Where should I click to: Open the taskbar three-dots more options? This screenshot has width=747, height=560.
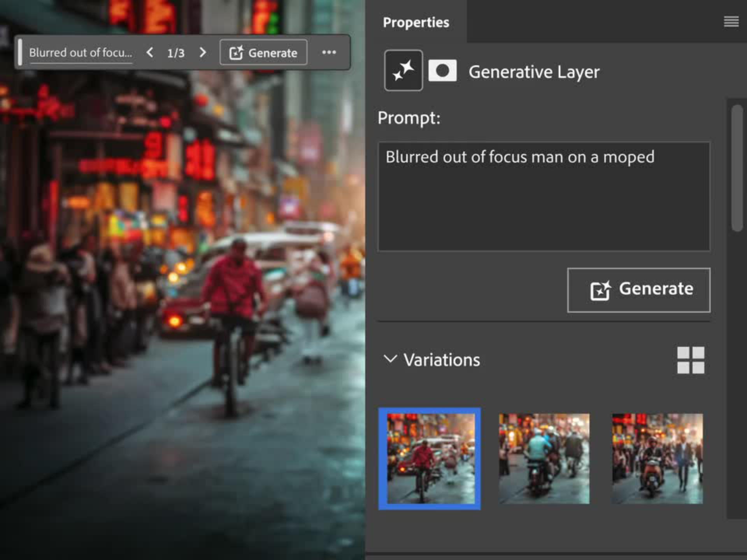pyautogui.click(x=329, y=52)
